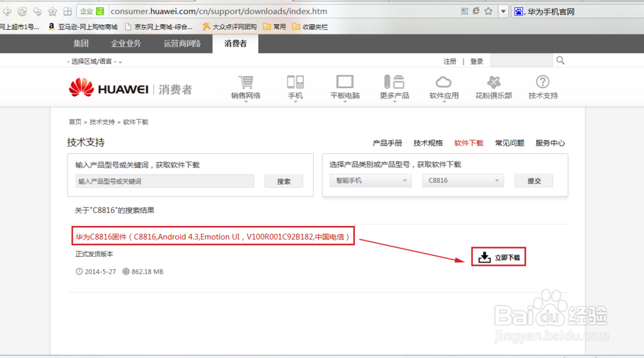Click the 正式发货版本 text

click(x=94, y=254)
